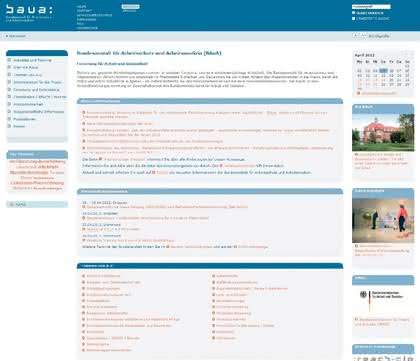Image resolution: width=420 pixels, height=361 pixels.
Task: Click the icon beside Informationen für die Praxis
Action: click(9, 82)
